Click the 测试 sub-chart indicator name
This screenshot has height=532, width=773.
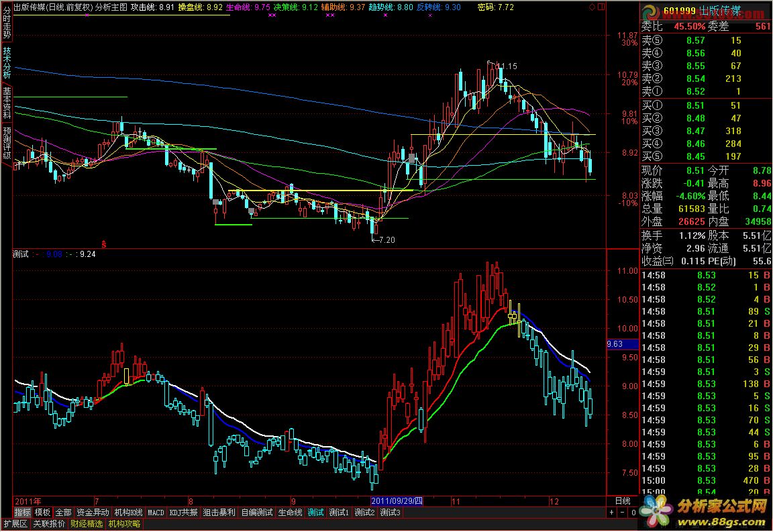point(21,254)
